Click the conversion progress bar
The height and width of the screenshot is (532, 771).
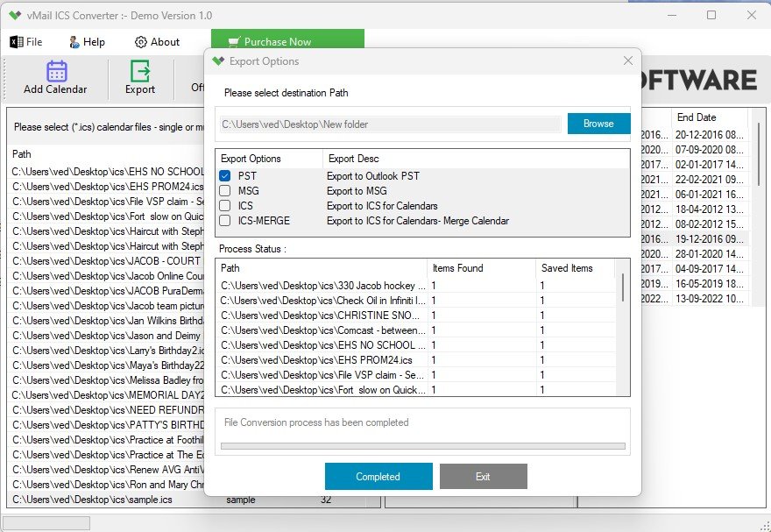point(423,446)
